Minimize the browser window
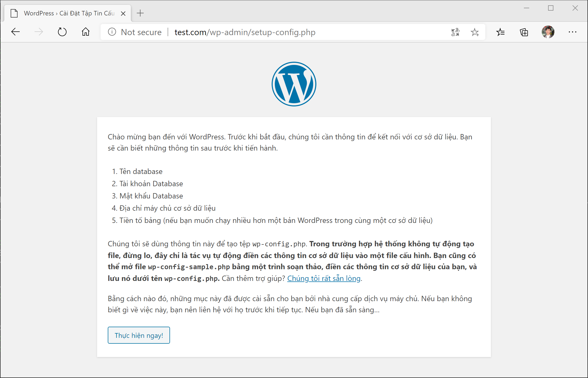Image resolution: width=588 pixels, height=378 pixels. [526, 8]
